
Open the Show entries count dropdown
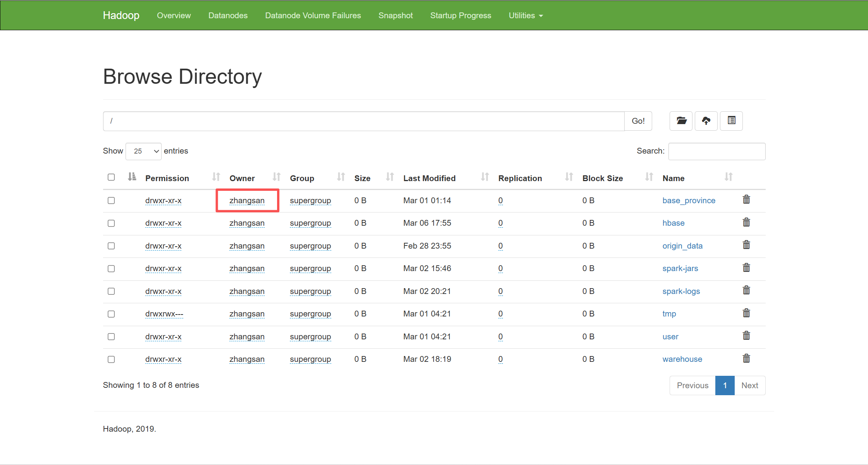[143, 151]
